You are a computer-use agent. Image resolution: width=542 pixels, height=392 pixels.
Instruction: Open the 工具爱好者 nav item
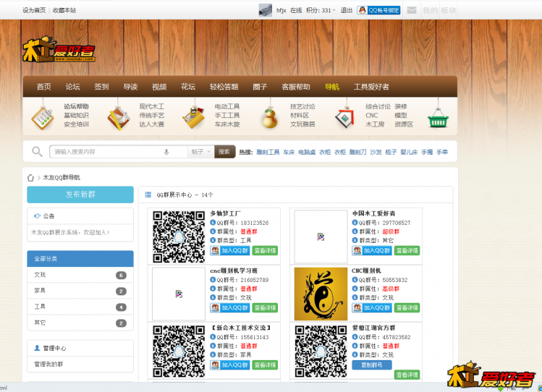[371, 87]
